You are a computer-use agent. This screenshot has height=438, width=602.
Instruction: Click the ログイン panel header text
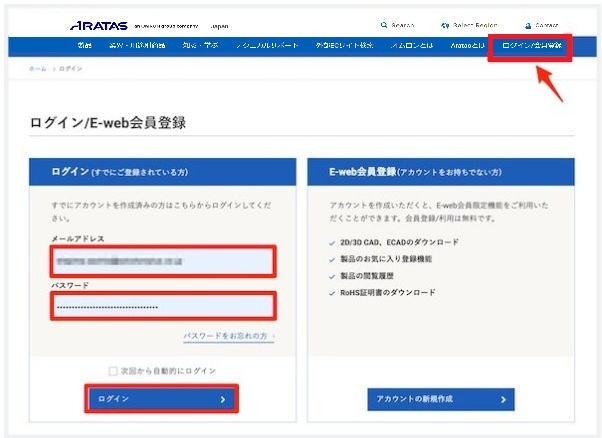(119, 172)
